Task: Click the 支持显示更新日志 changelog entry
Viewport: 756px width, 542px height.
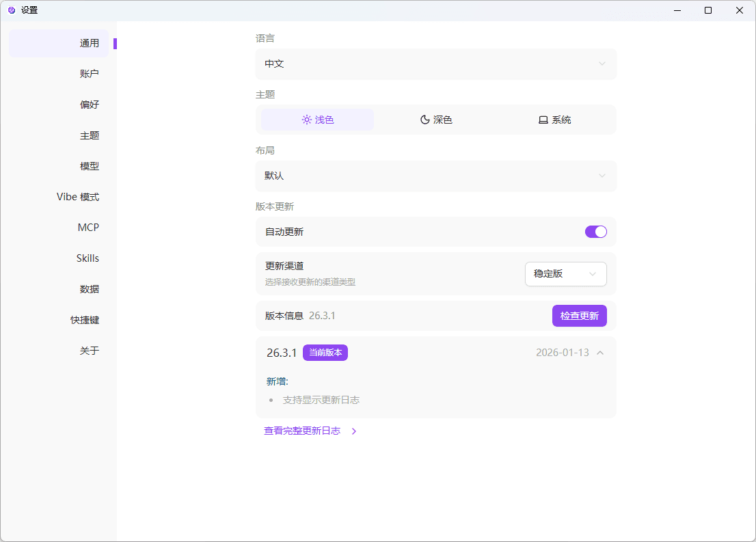Action: 321,401
